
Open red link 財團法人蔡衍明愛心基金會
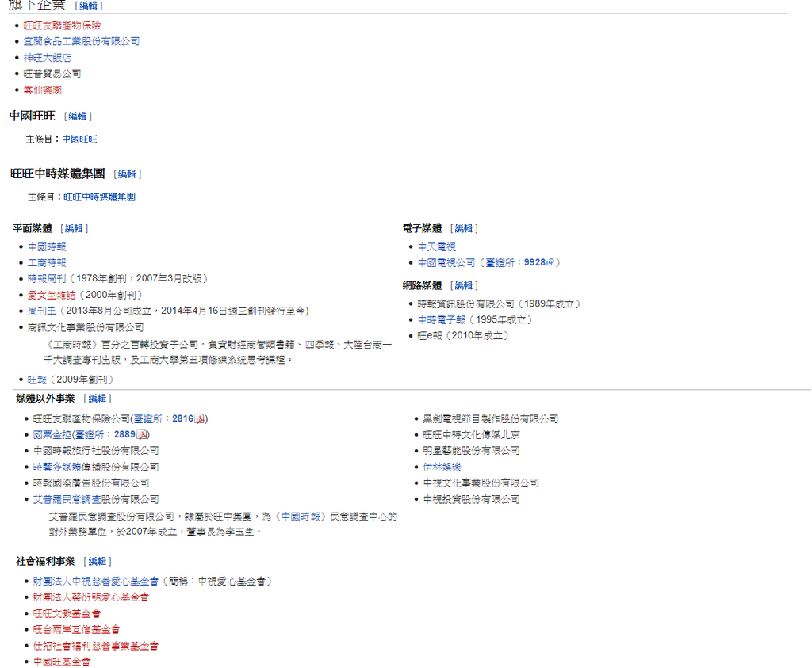[x=91, y=597]
